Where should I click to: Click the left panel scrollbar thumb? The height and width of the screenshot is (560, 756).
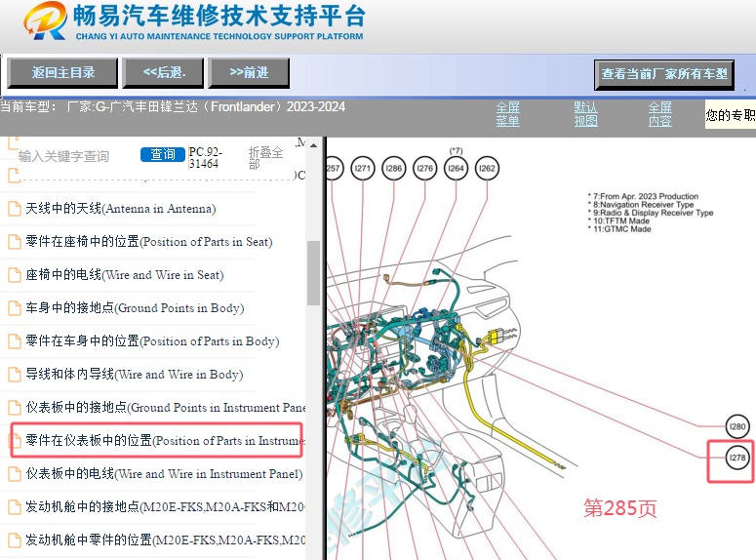[x=314, y=273]
